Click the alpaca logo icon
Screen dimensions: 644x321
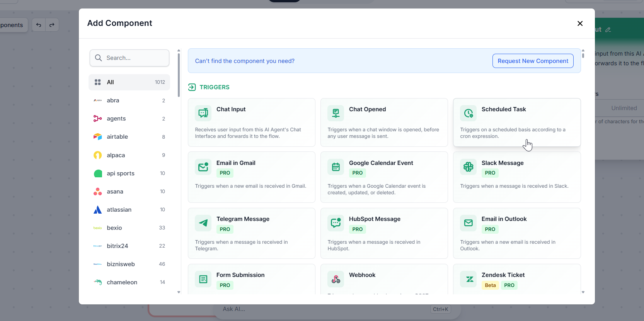(x=98, y=155)
